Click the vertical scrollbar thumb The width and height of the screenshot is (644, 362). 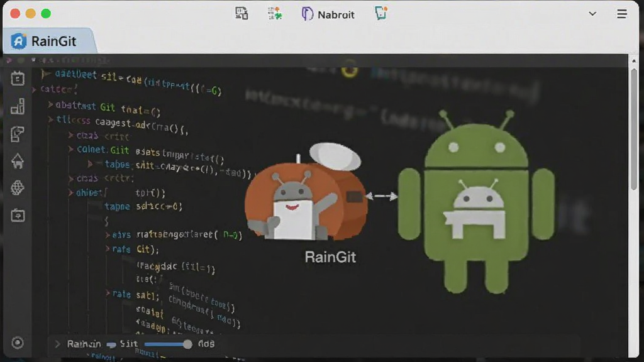click(x=634, y=129)
